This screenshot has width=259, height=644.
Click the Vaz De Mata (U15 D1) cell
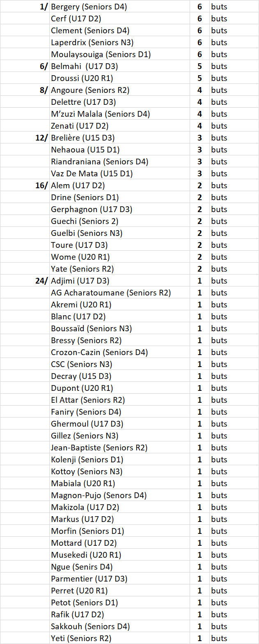tap(120, 173)
